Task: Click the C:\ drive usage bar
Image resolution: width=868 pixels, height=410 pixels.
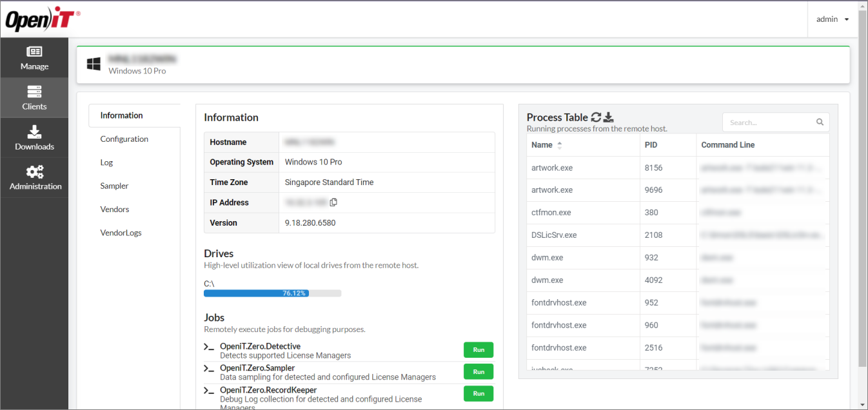Action: point(272,293)
